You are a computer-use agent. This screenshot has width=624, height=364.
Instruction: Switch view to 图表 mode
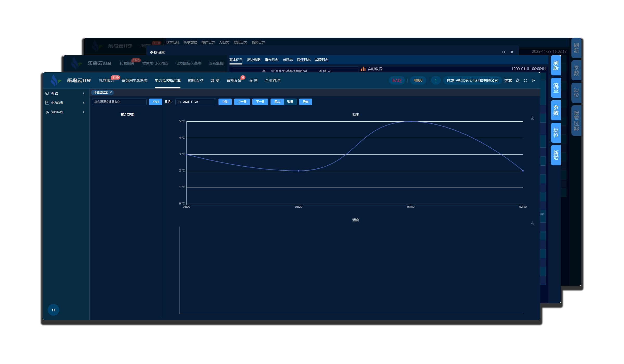(277, 102)
